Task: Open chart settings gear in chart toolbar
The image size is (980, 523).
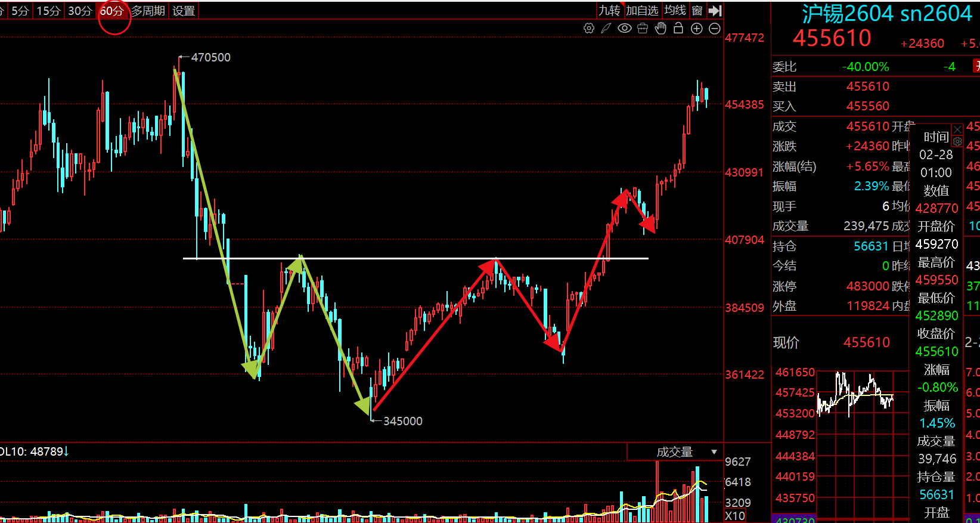Action: point(589,28)
